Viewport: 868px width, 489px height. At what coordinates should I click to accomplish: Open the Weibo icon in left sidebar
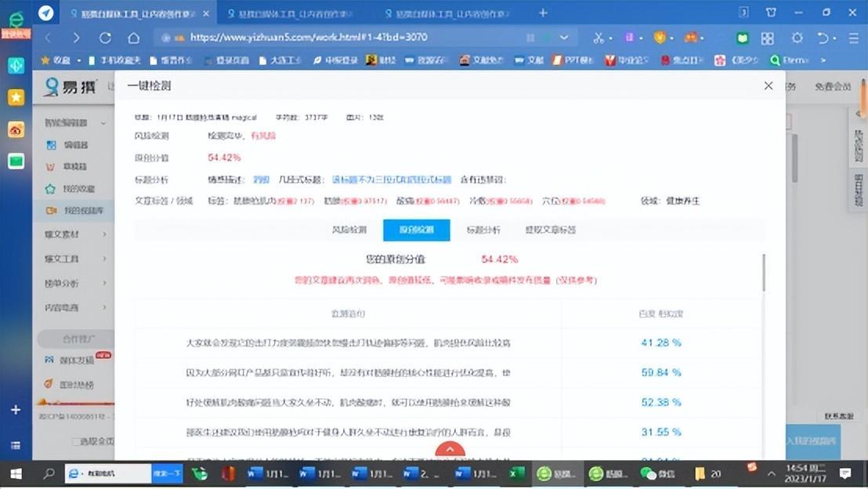tap(16, 129)
